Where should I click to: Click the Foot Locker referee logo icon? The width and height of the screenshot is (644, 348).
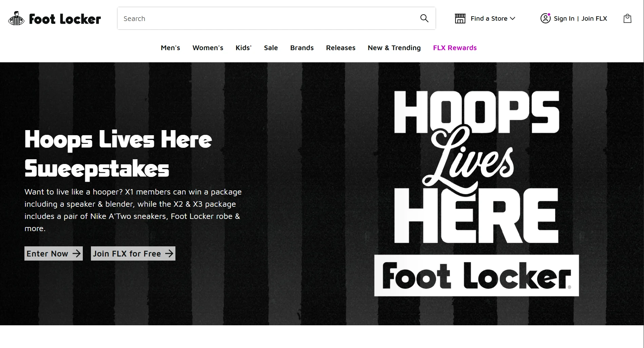pos(16,18)
